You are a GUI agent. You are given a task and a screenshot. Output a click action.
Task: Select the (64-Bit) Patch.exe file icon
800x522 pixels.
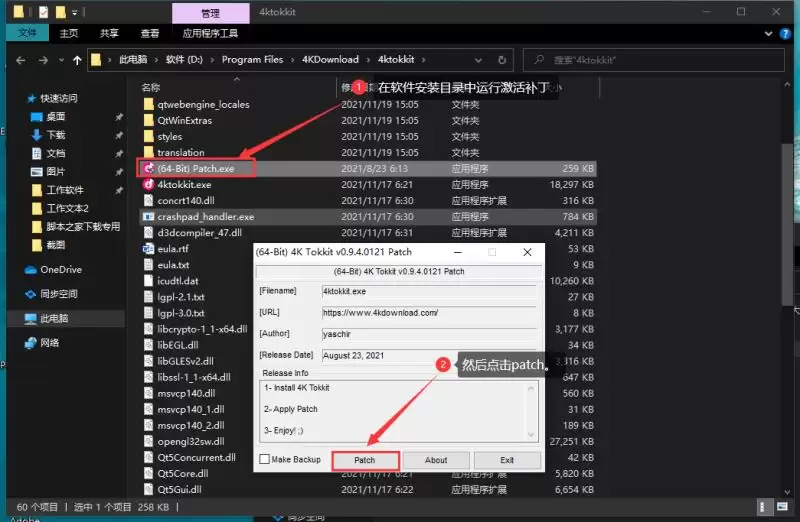(148, 168)
